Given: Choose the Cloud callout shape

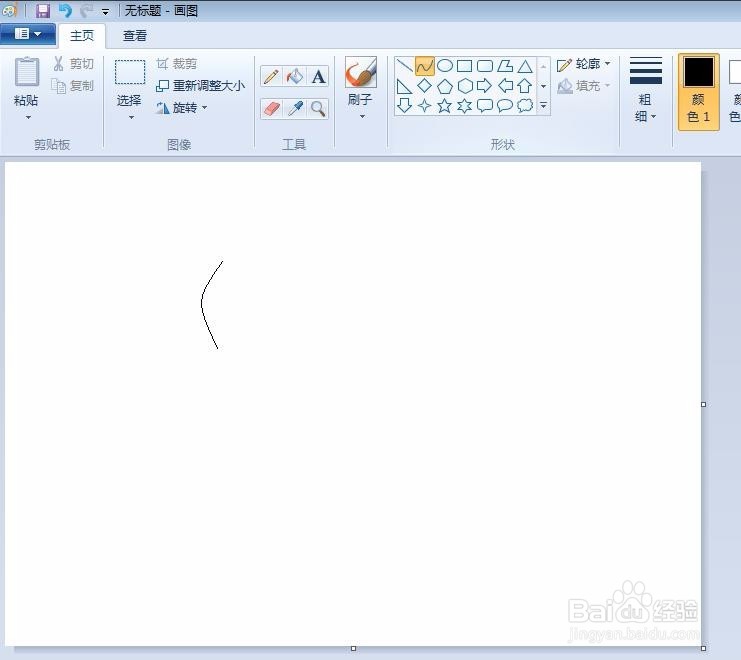Looking at the screenshot, I should click(525, 105).
